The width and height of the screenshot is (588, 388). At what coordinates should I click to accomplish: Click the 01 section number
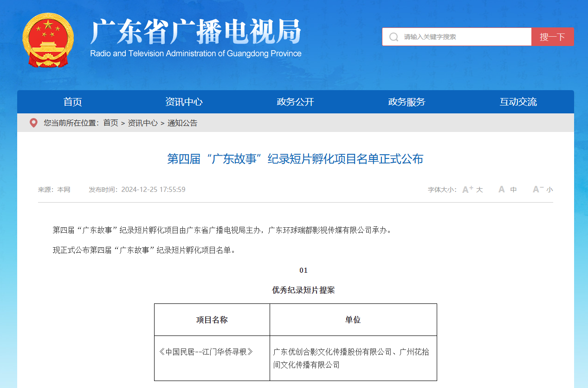304,270
